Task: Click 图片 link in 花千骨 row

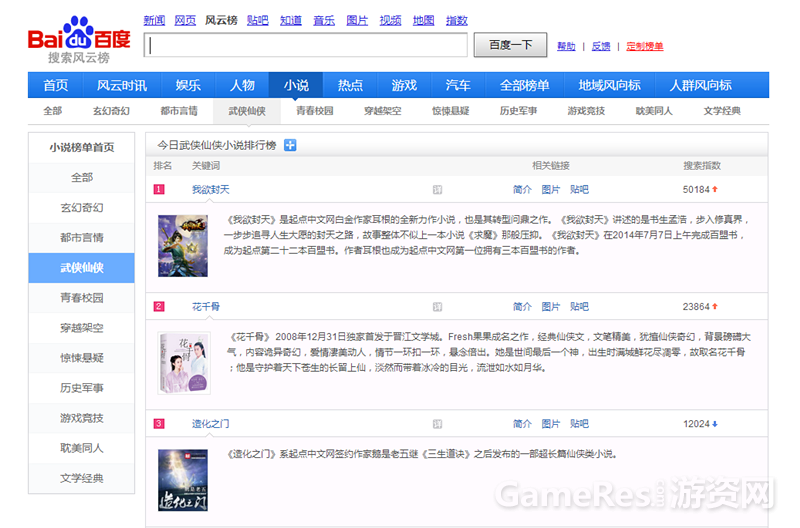Action: click(551, 307)
